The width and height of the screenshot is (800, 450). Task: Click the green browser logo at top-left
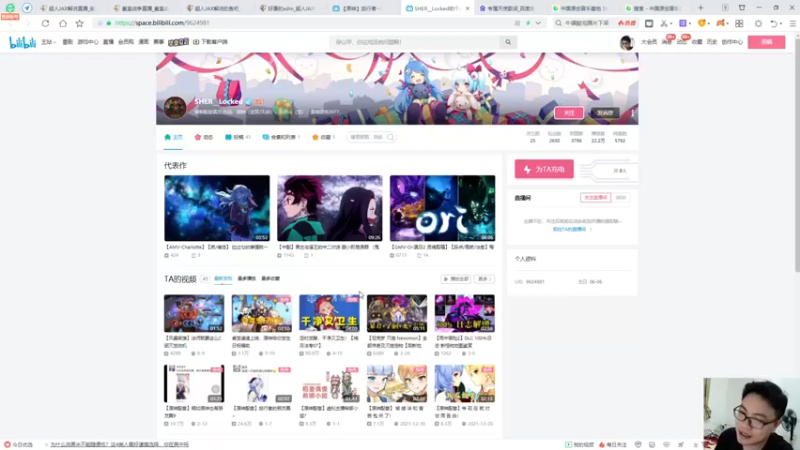pyautogui.click(x=10, y=8)
